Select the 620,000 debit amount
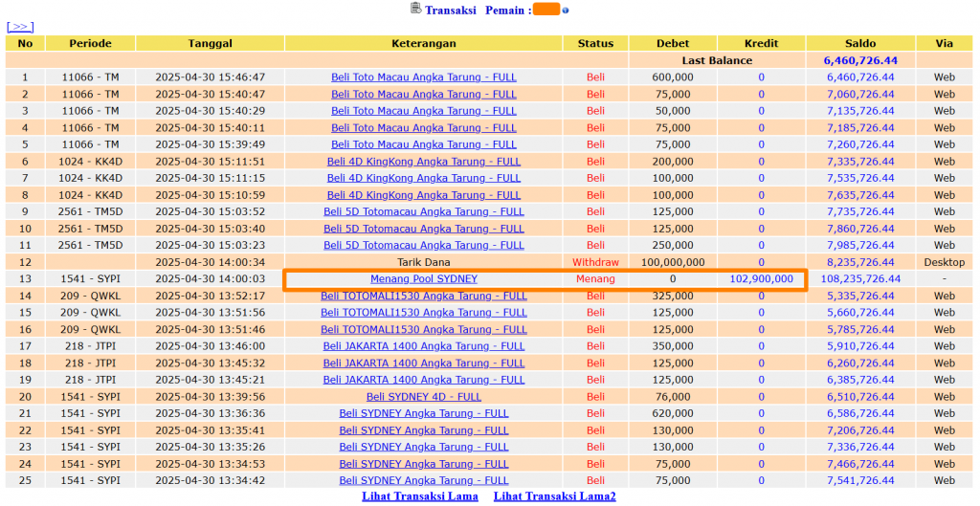The image size is (980, 506). point(673,413)
